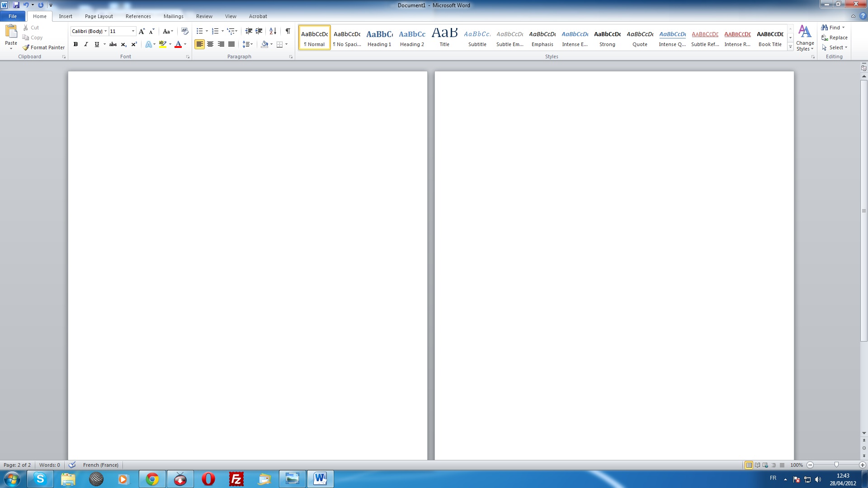The width and height of the screenshot is (868, 488).
Task: Apply strikethrough formatting
Action: [113, 44]
